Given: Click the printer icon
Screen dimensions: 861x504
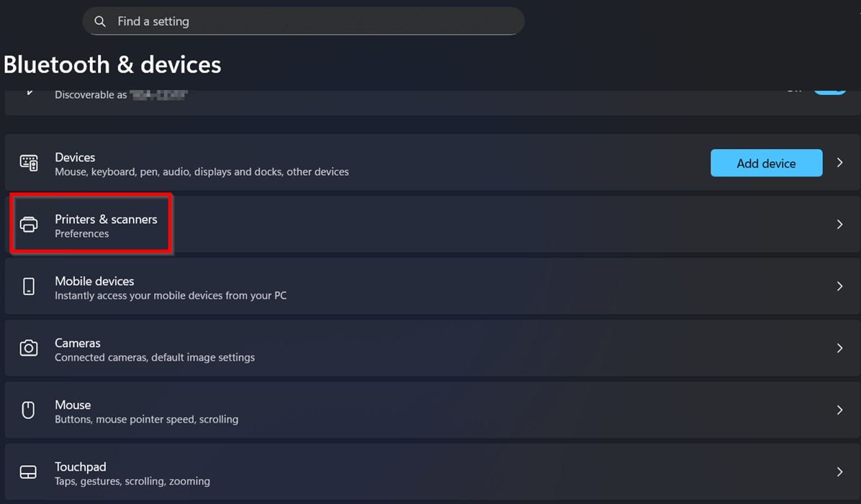Looking at the screenshot, I should pyautogui.click(x=29, y=225).
